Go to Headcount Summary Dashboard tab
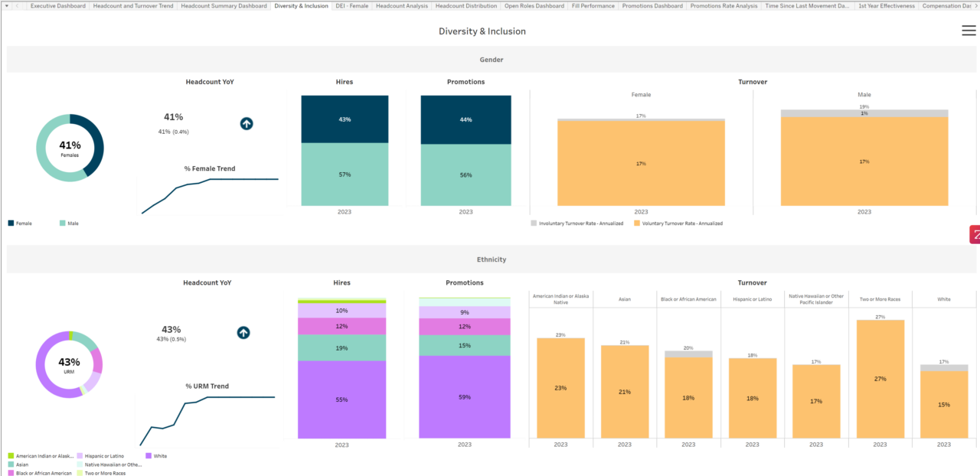This screenshot has height=476, width=980. 224,5
